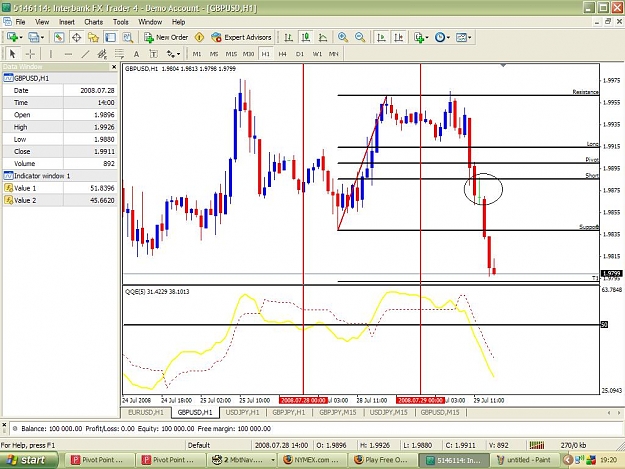Select the cursor arrow tool
The width and height of the screenshot is (625, 469).
[x=12, y=54]
